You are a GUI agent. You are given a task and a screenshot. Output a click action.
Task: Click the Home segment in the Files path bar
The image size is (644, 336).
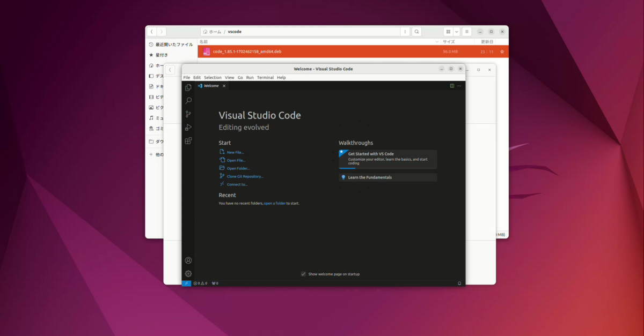coord(212,32)
